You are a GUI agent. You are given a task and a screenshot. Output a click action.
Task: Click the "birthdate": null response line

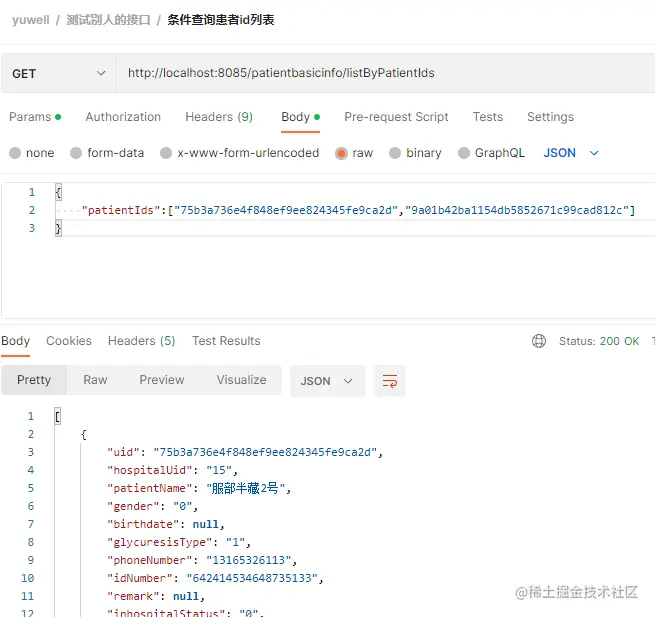coord(166,524)
